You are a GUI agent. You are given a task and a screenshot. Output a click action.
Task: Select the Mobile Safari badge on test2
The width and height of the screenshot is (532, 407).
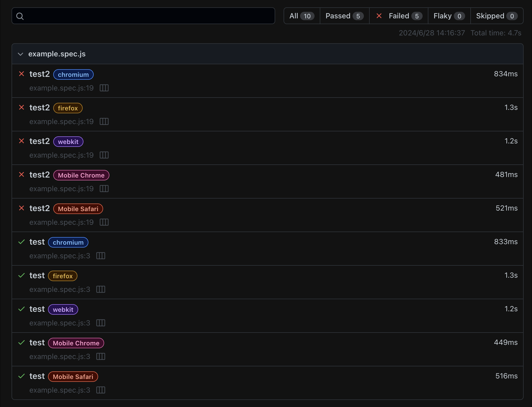[x=78, y=209]
